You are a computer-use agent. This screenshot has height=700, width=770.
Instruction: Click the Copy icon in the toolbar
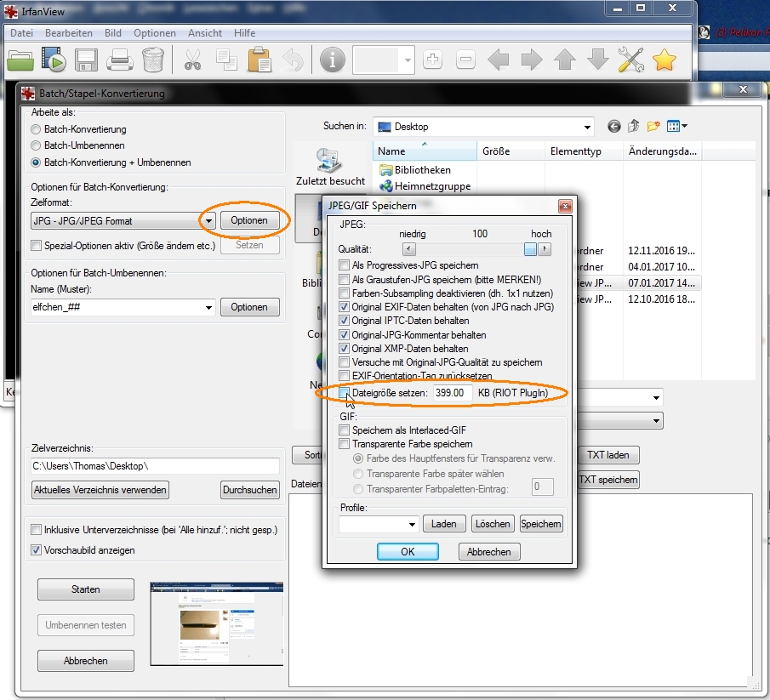pos(226,60)
